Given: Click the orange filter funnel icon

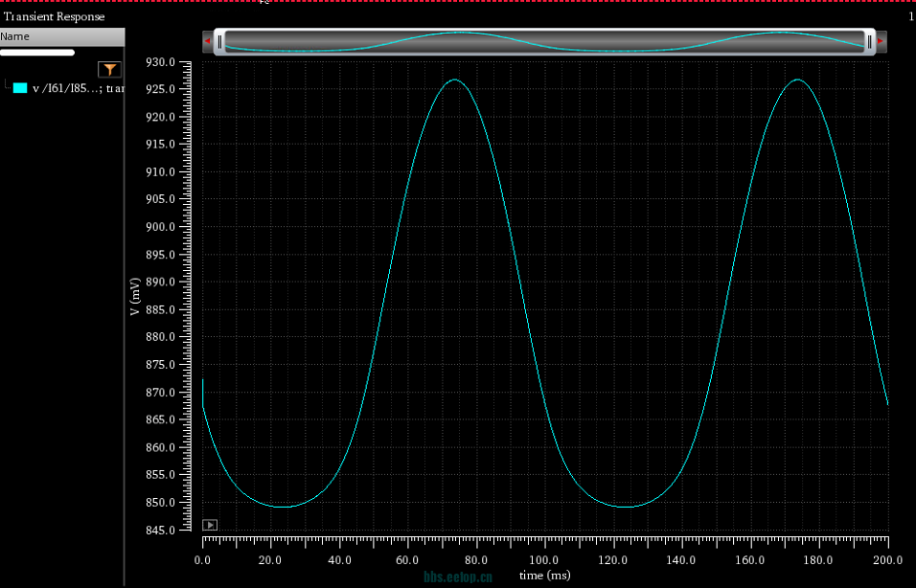Looking at the screenshot, I should click(x=110, y=70).
